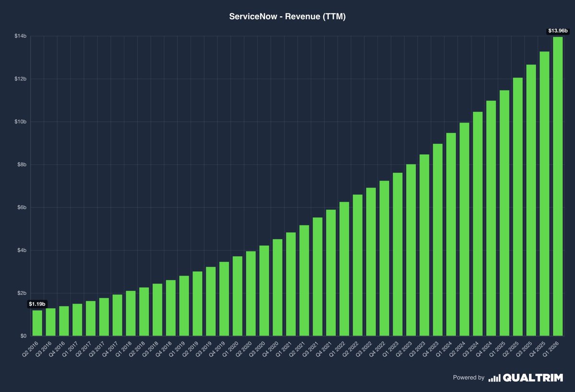Select the Q4 2025 revenue bar
The width and height of the screenshot is (575, 392).
coord(544,194)
